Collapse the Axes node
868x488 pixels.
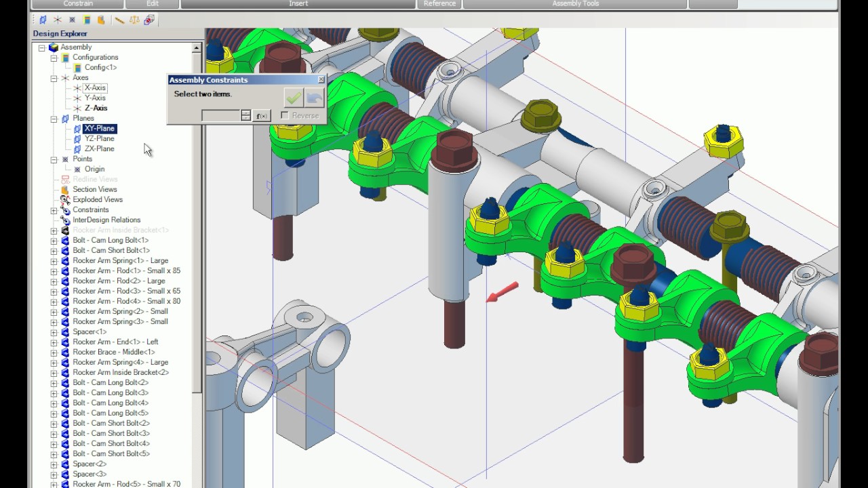click(54, 78)
